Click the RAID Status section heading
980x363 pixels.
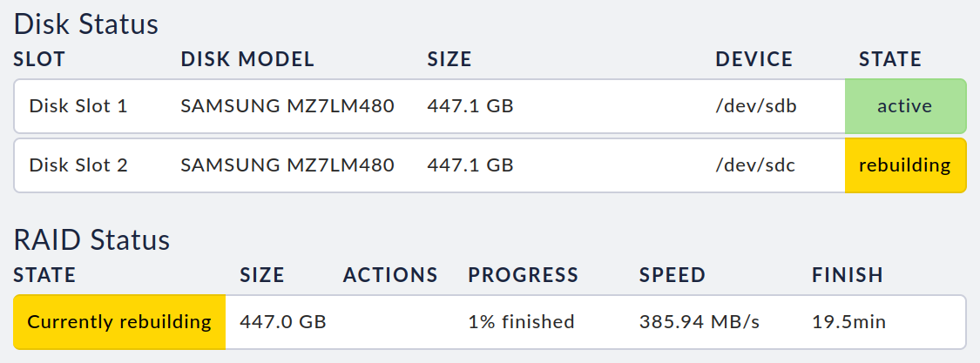(x=91, y=239)
